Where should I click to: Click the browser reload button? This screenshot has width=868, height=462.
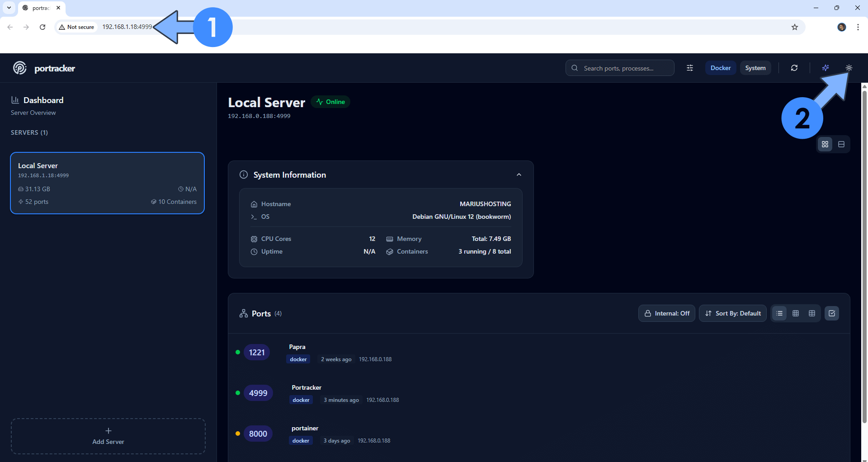[x=42, y=27]
